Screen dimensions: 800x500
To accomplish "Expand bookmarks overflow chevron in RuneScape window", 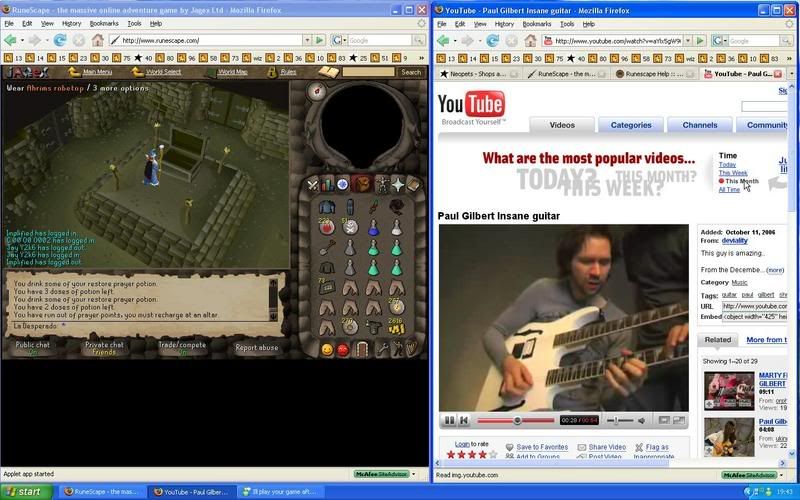I will [x=421, y=58].
